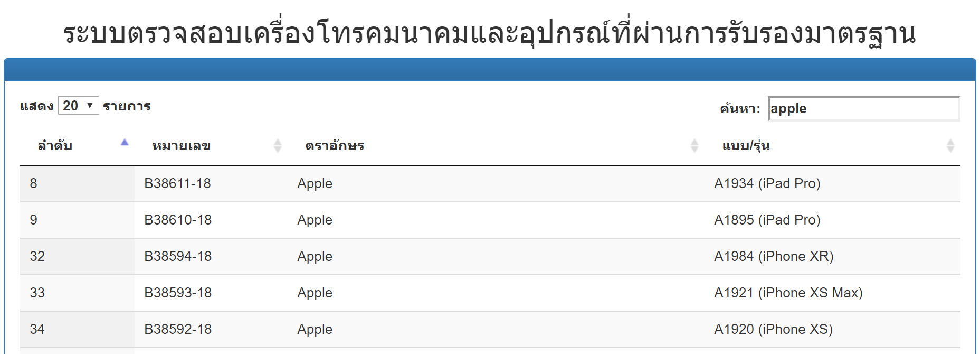Click the Apple brand cell in row 34
Viewport: 980px width, 354px height.
tap(315, 329)
